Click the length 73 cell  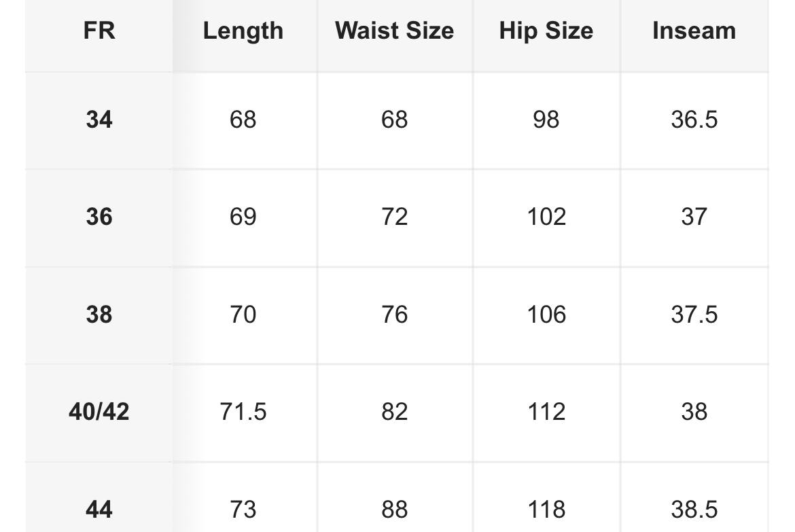pyautogui.click(x=243, y=509)
